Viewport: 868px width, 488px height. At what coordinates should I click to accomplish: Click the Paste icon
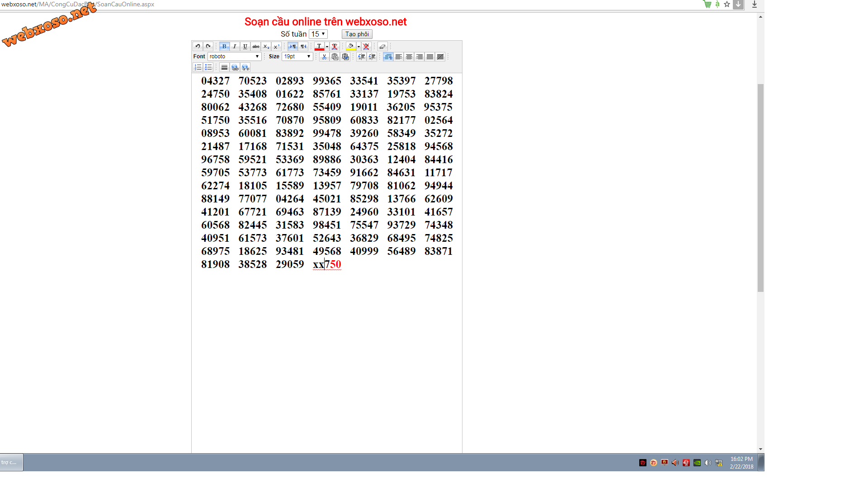click(335, 57)
